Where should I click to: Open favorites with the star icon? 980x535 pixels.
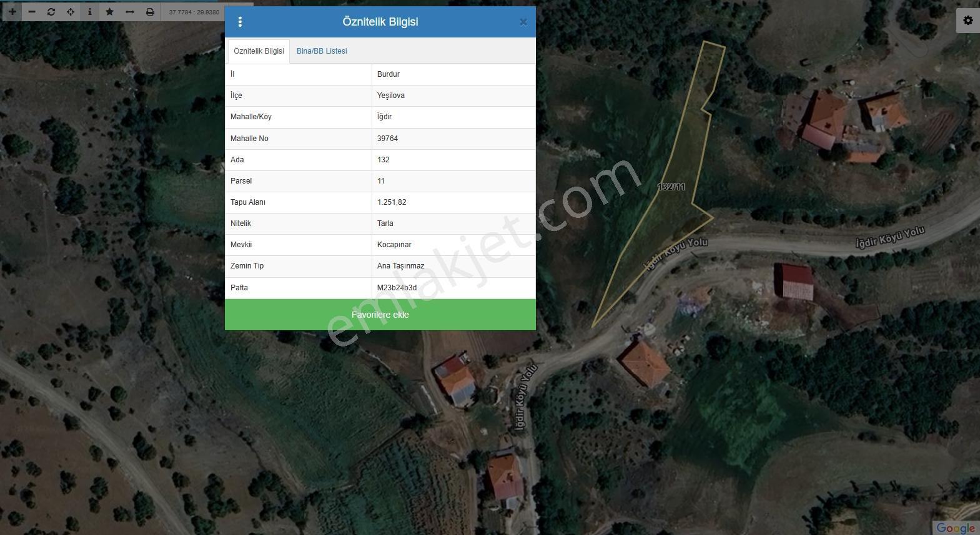pos(110,12)
